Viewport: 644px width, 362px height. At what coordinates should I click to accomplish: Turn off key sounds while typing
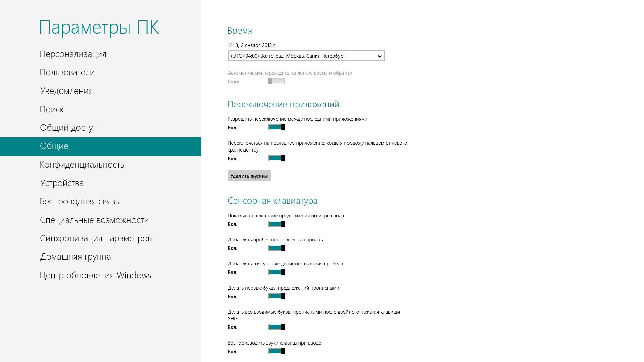277,351
